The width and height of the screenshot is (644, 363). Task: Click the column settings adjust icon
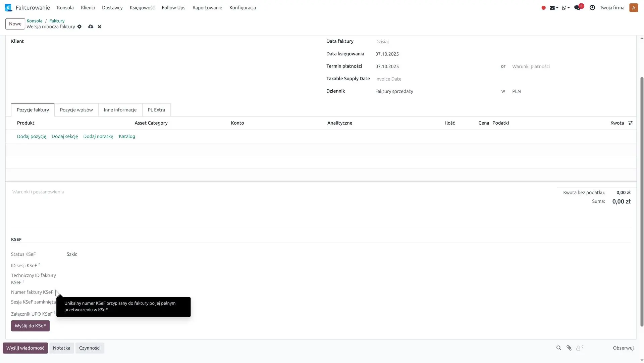click(631, 123)
